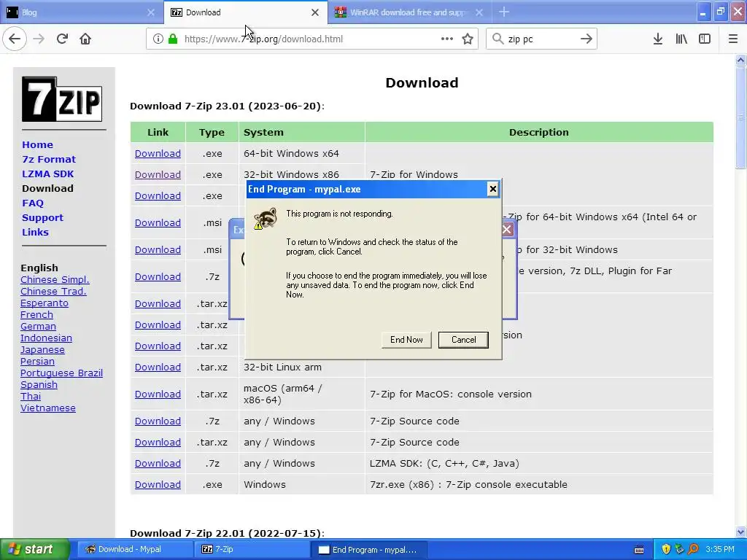Open the hamburger application menu
The image size is (747, 560).
point(733,39)
